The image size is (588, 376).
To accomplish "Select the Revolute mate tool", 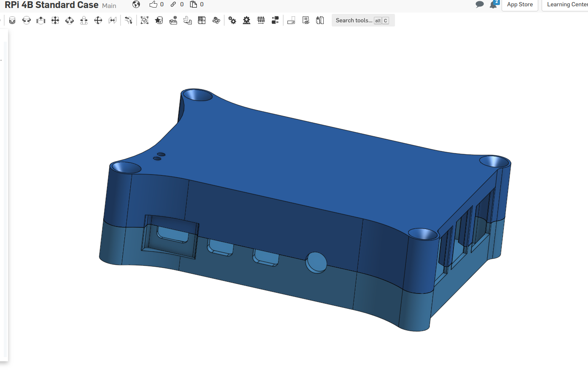I will click(27, 20).
